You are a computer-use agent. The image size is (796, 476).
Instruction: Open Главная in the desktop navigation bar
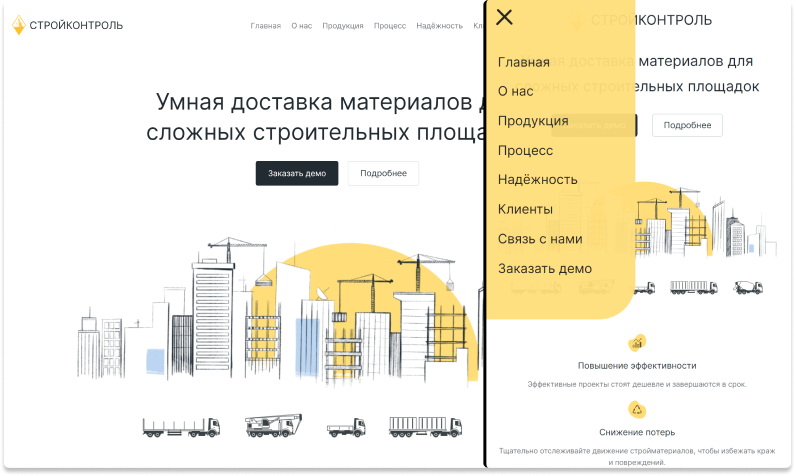point(266,26)
